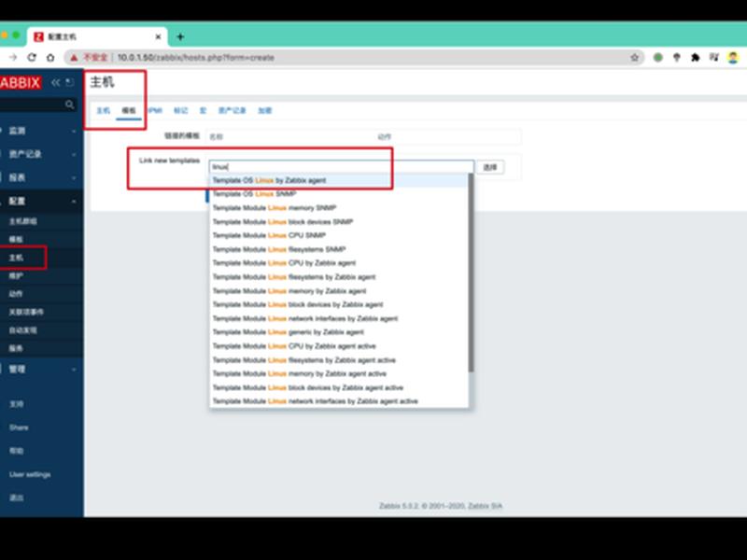
Task: Click the browser profile avatar
Action: point(733,58)
